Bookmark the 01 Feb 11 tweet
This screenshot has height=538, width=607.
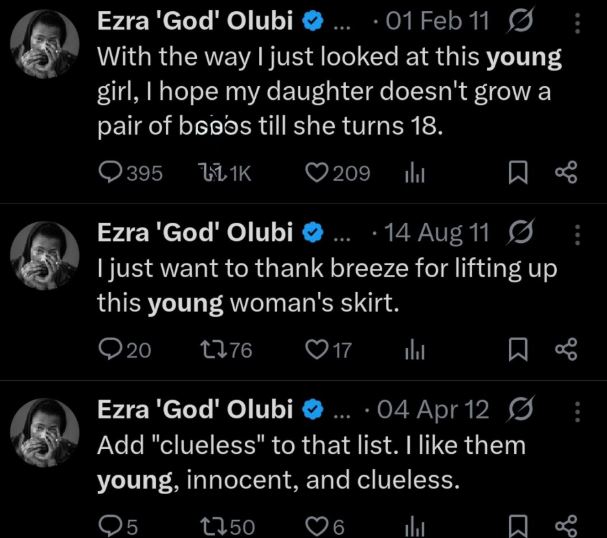coord(518,174)
